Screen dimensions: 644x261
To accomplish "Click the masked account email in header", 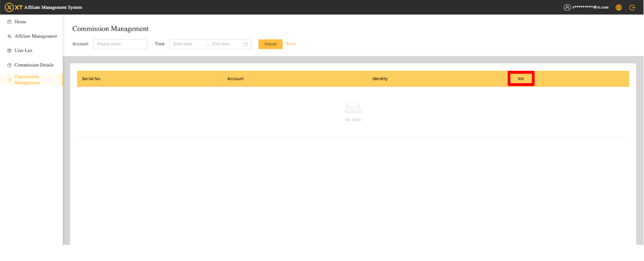I will coord(590,7).
